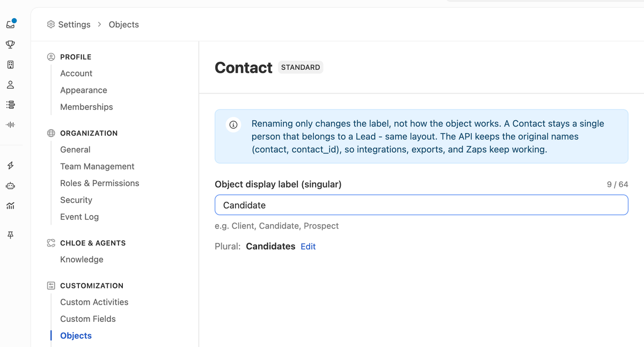644x347 pixels.
Task: Click the Chloe & Agents section icon
Action: click(51, 243)
